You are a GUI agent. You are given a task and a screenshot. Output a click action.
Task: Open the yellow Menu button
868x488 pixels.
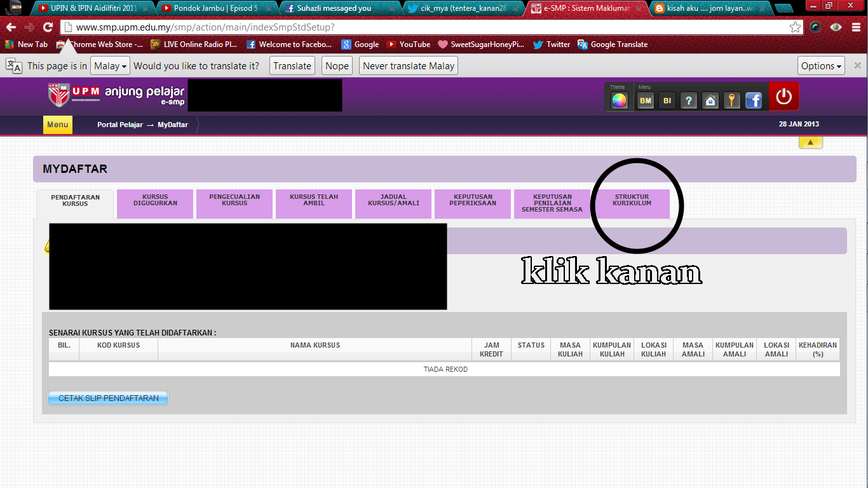[58, 125]
